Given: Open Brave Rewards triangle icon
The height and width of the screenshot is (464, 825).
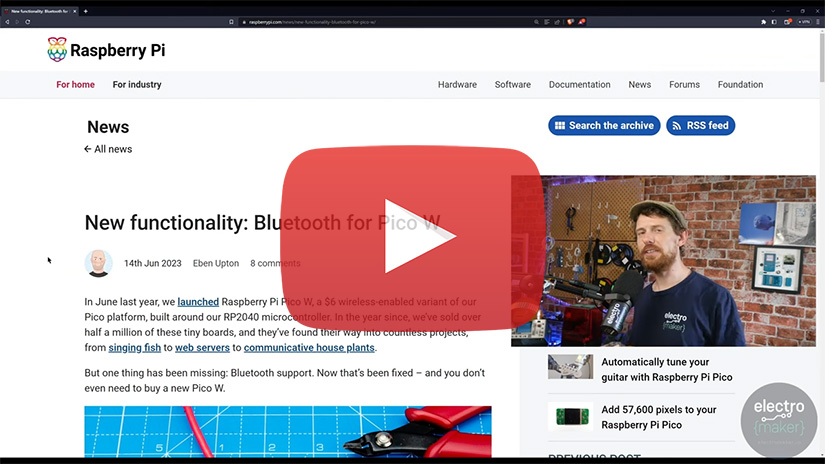Looking at the screenshot, I should [x=582, y=22].
